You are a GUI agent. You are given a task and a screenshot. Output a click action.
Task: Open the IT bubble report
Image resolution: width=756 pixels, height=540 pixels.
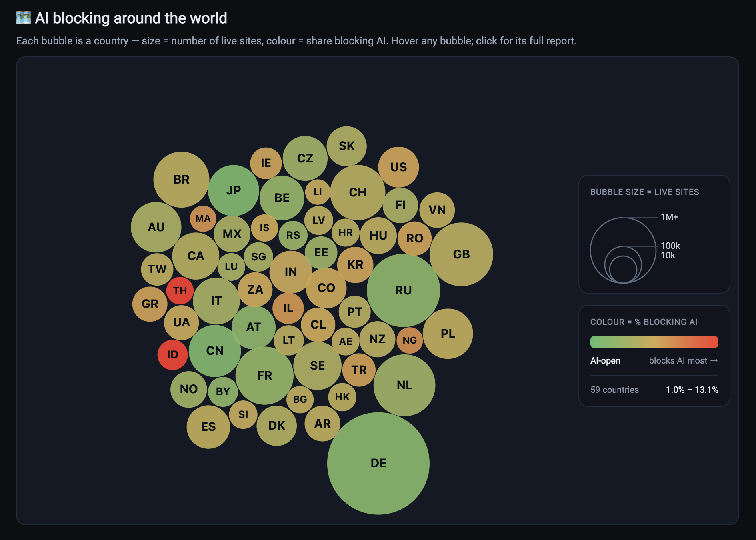pos(216,301)
